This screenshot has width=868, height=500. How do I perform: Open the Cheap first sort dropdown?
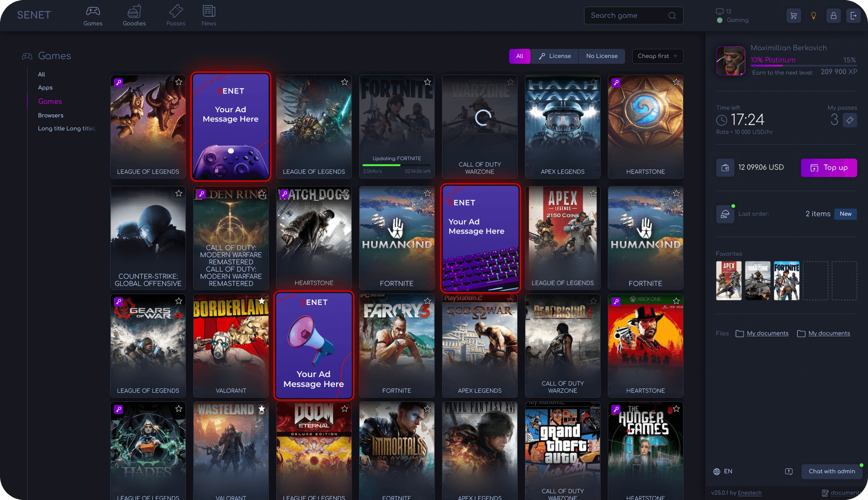[657, 56]
